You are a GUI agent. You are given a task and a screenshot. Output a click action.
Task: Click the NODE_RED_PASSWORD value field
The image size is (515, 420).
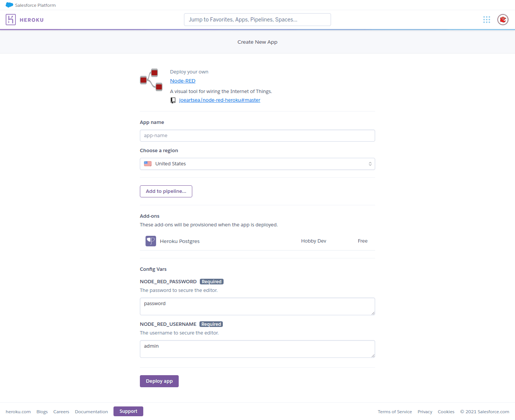pyautogui.click(x=257, y=306)
